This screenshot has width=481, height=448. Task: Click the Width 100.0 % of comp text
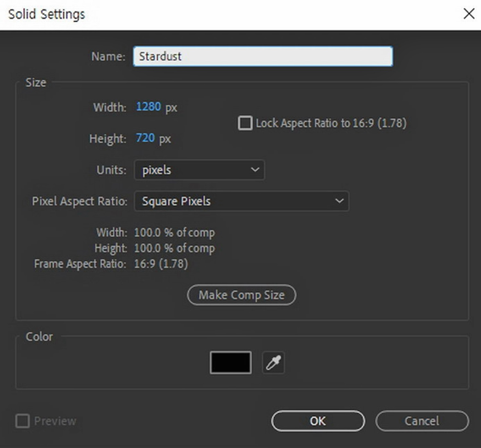174,233
